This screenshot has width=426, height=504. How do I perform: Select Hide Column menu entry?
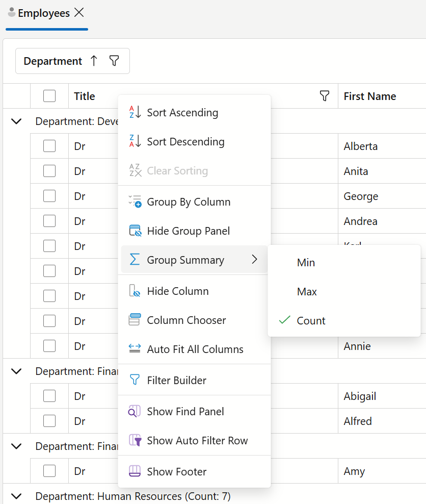[194, 291]
